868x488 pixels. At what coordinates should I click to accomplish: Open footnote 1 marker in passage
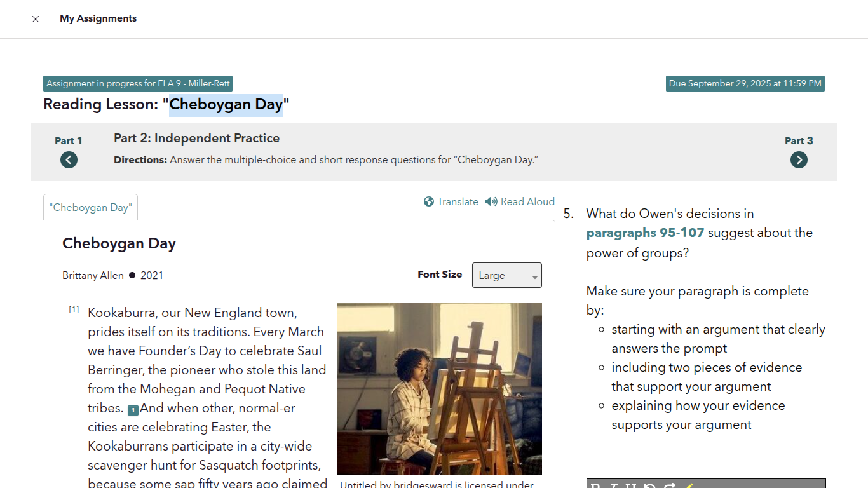[x=133, y=410]
